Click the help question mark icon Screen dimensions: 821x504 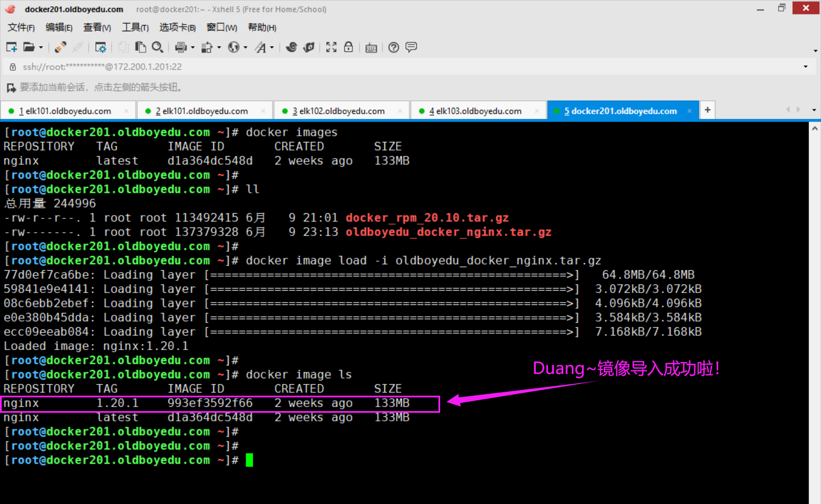(393, 47)
